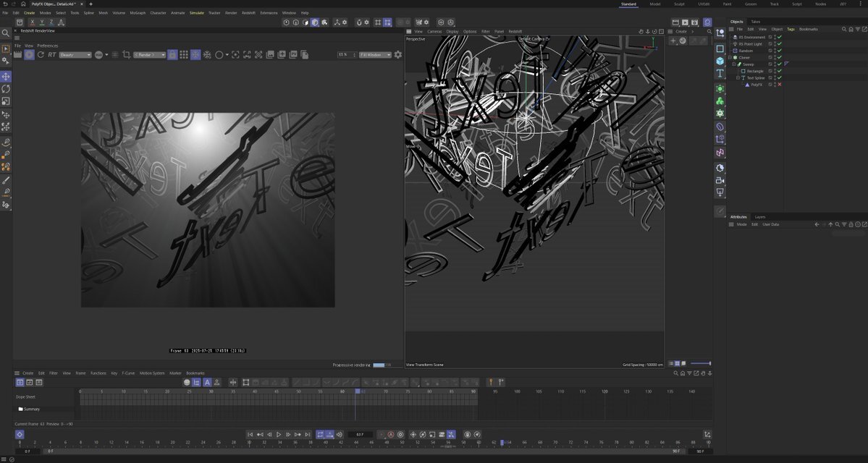This screenshot has width=868, height=463.
Task: Add a Cube primitive from palette
Action: click(720, 61)
